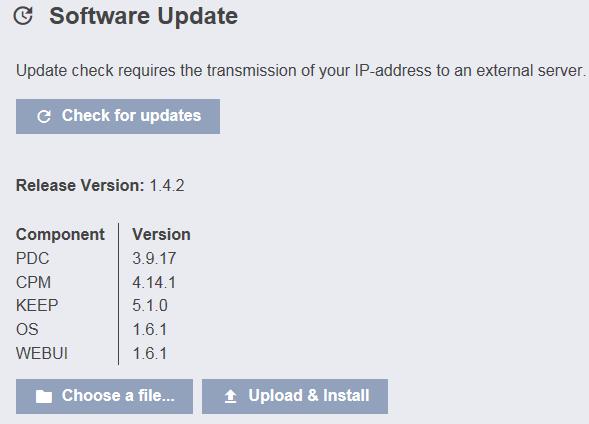The image size is (589, 424).
Task: Click the Release Version label
Action: point(80,186)
